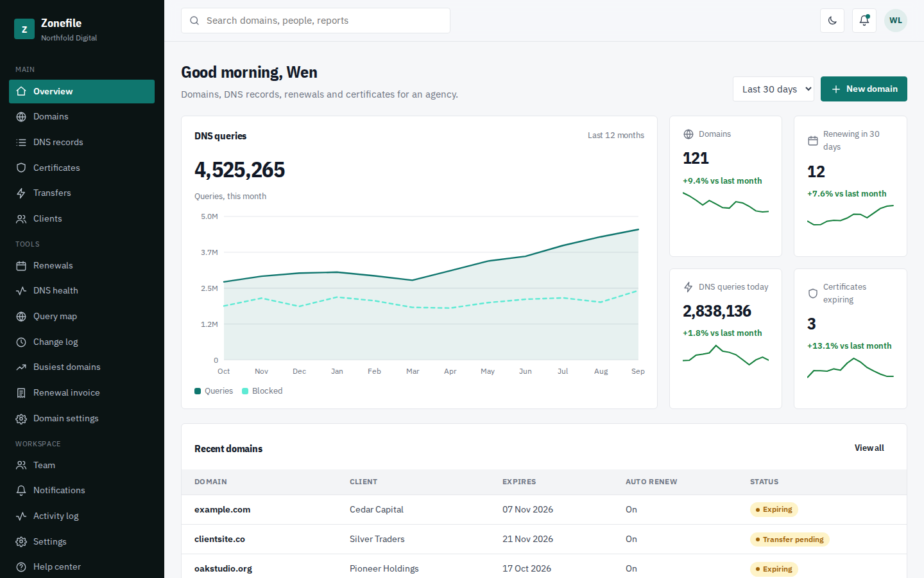This screenshot has height=578, width=924.
Task: Open the Transfers page
Action: pos(81,193)
